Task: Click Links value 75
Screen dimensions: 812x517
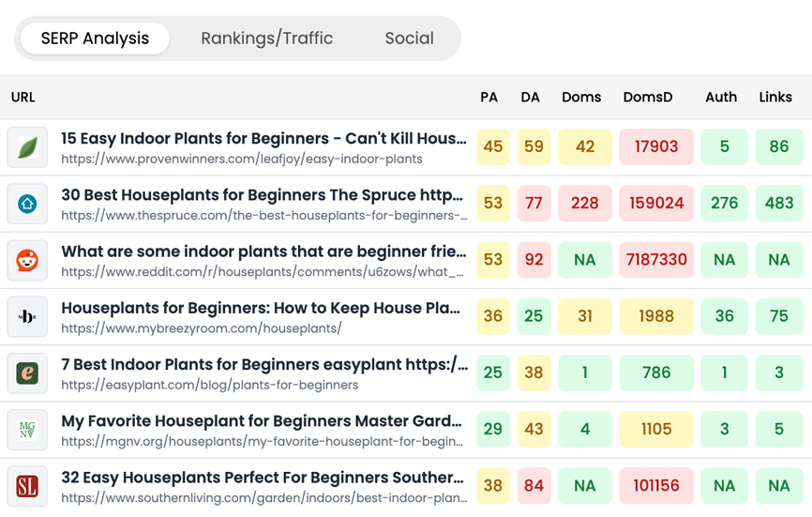Action: tap(779, 316)
